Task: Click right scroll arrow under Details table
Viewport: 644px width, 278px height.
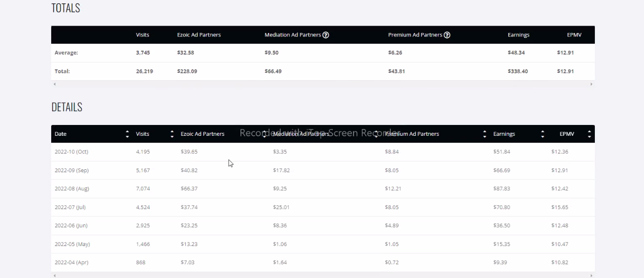Action: (x=591, y=276)
